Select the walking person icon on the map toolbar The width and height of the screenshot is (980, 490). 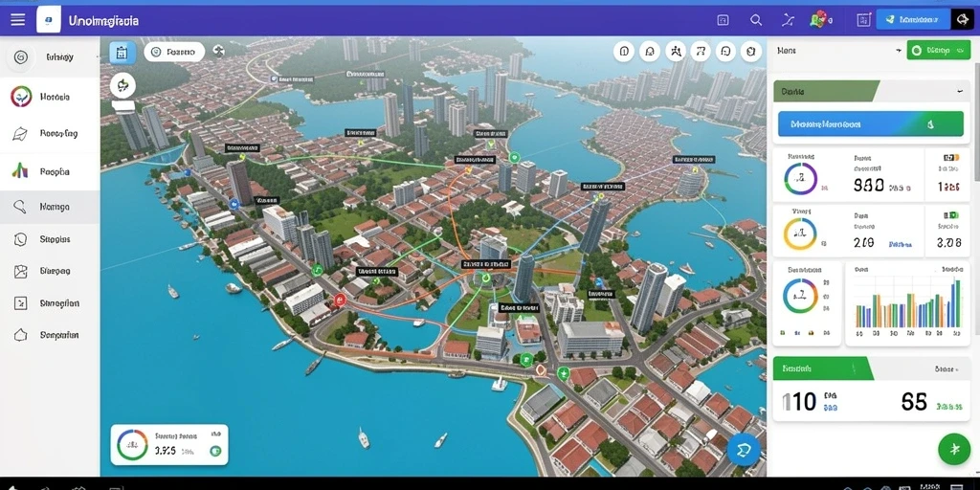pos(675,52)
